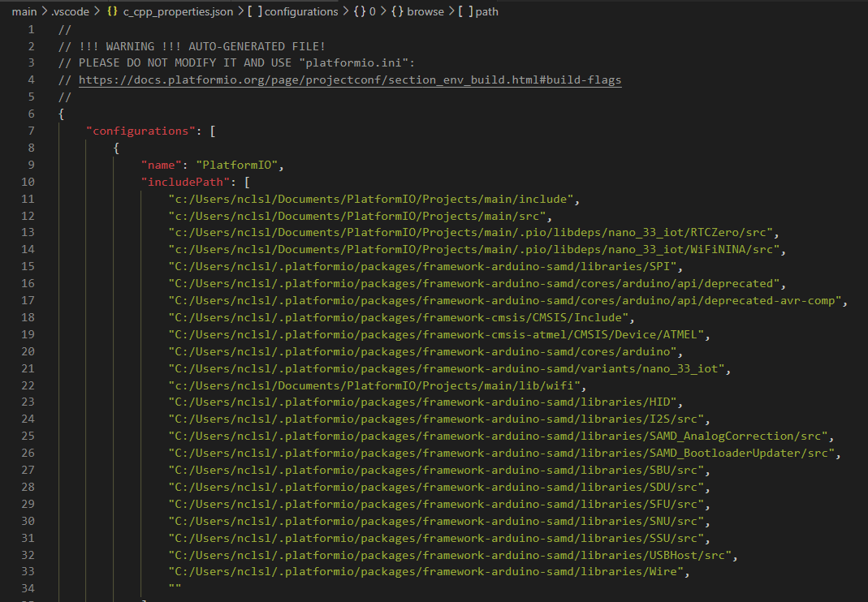
Task: Click the main/include path on line 11
Action: pyautogui.click(x=371, y=200)
